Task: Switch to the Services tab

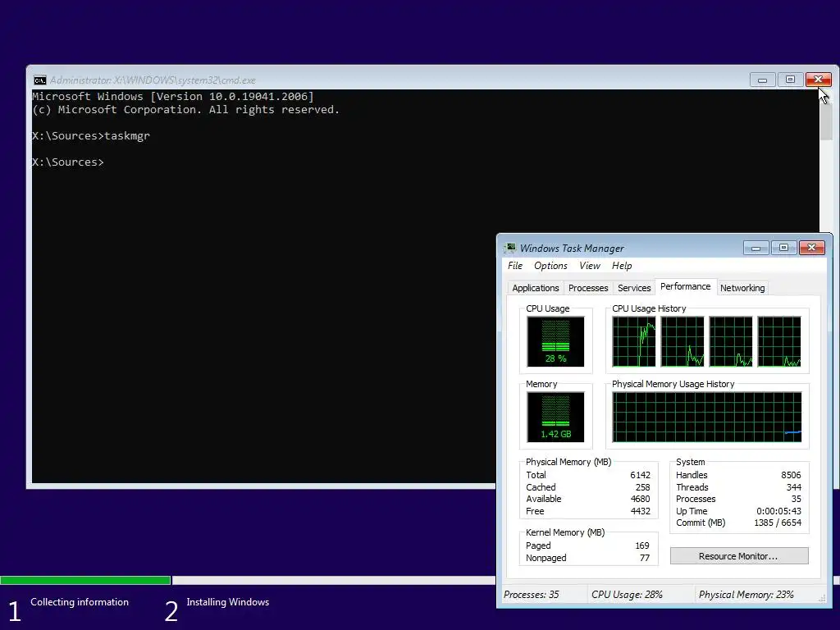Action: pos(634,288)
